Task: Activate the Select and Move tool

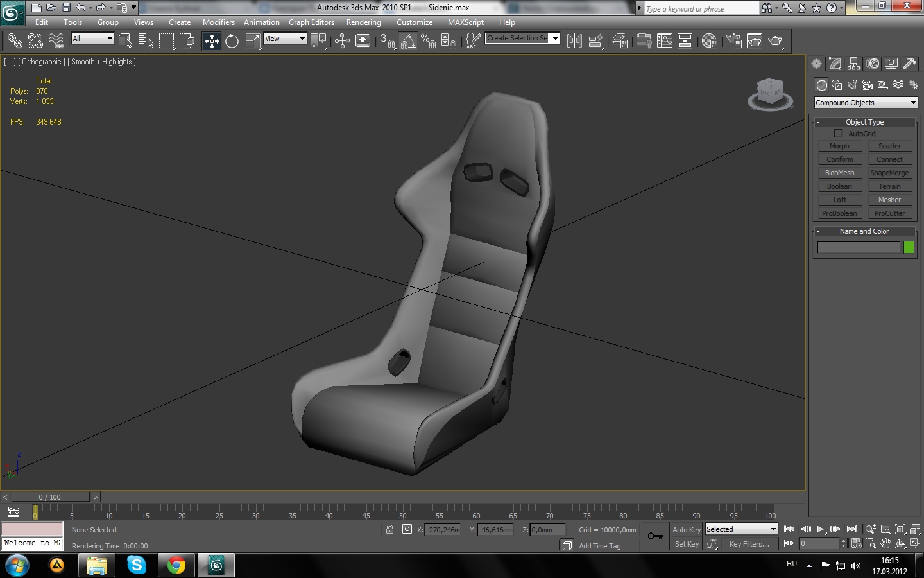Action: coord(212,42)
